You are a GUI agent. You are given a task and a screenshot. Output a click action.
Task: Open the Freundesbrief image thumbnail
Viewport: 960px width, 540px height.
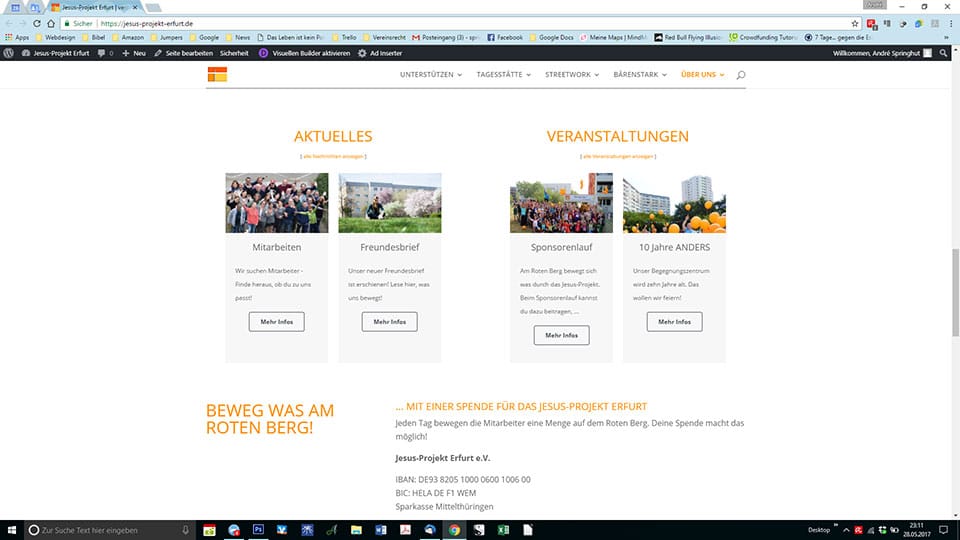click(x=389, y=203)
